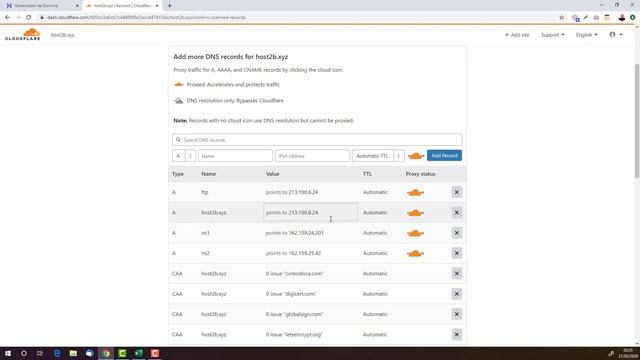Click the 0 issue "digicert.com" value

click(x=291, y=294)
